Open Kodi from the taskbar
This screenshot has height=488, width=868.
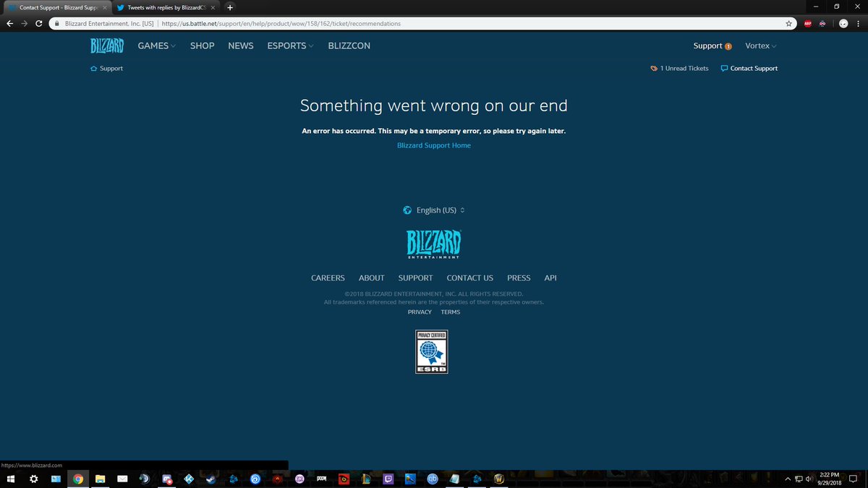tap(189, 479)
